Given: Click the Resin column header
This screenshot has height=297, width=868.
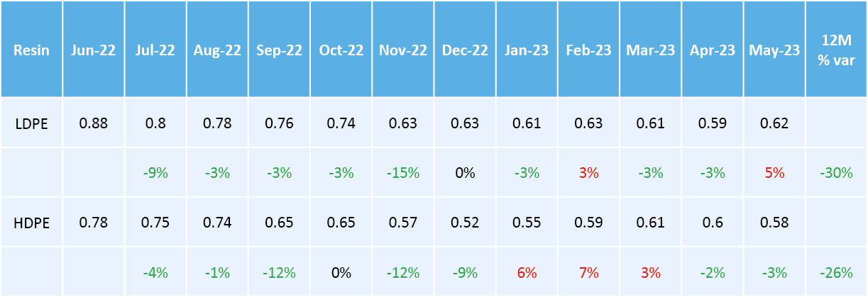Looking at the screenshot, I should coord(31,51).
